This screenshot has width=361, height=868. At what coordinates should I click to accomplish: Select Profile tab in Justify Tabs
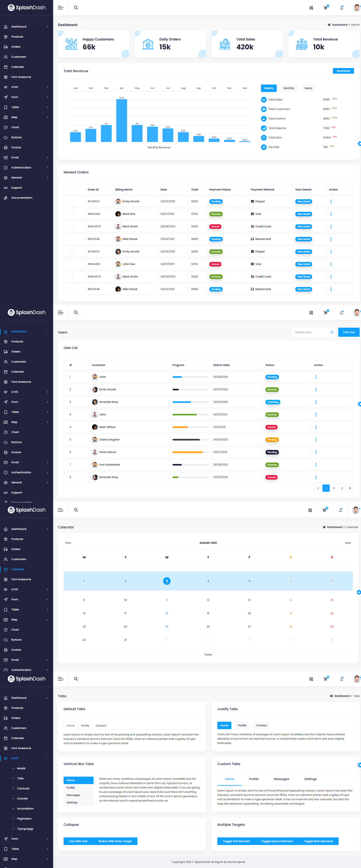242,726
